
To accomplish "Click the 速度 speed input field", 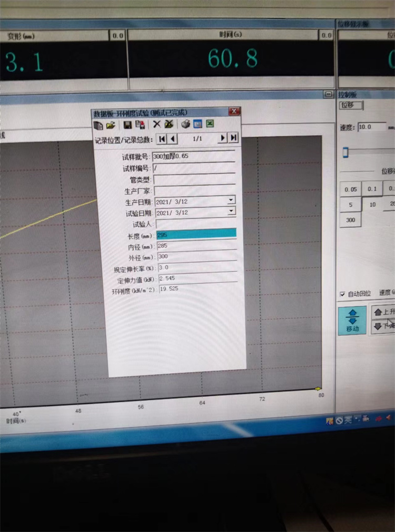I will click(371, 127).
